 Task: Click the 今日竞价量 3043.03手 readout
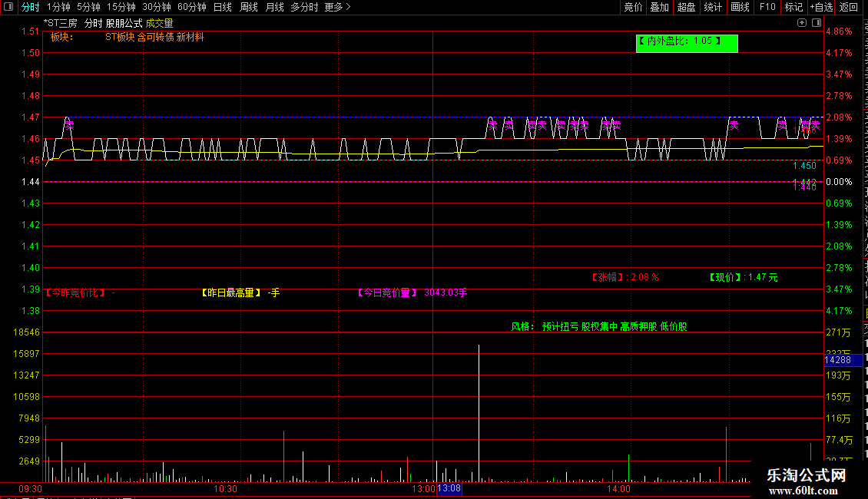(x=412, y=292)
